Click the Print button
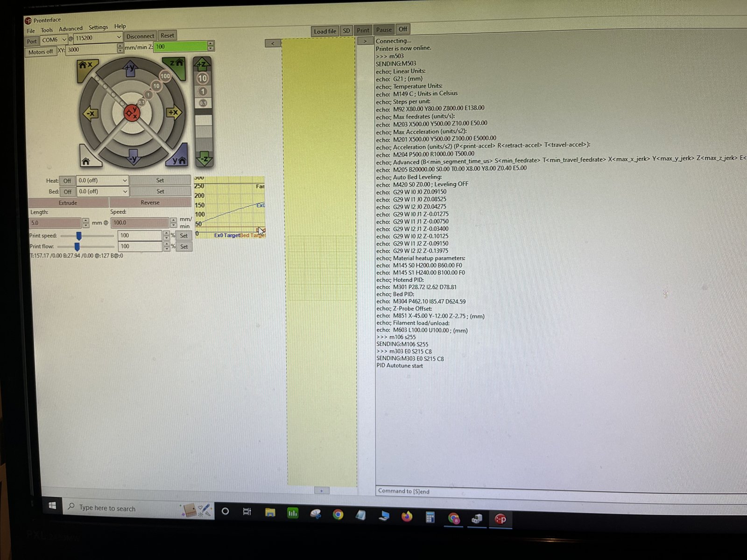The image size is (747, 560). (x=363, y=30)
